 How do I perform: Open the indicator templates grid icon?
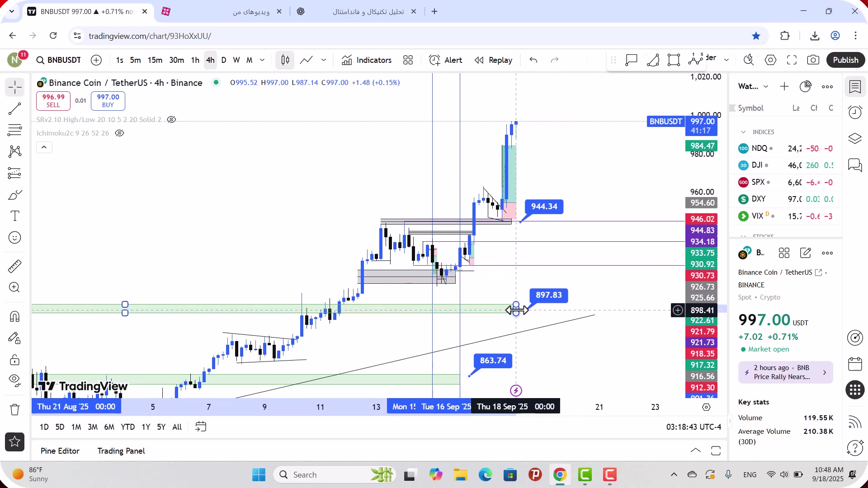point(408,60)
